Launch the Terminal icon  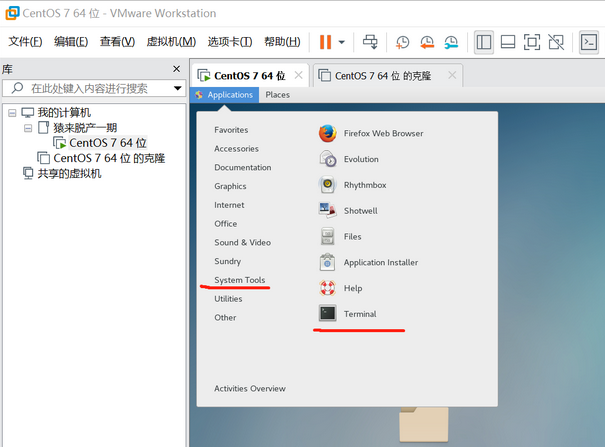point(328,313)
